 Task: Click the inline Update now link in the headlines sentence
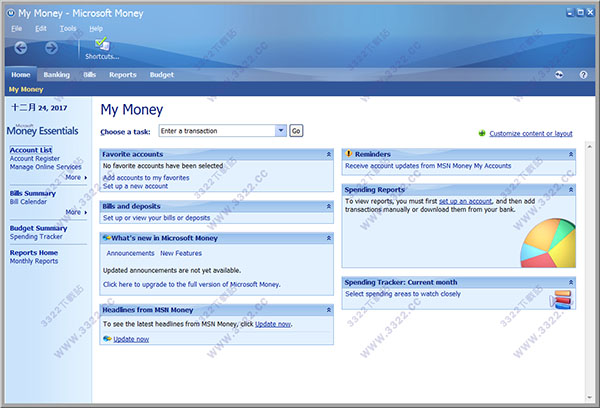pyautogui.click(x=273, y=324)
